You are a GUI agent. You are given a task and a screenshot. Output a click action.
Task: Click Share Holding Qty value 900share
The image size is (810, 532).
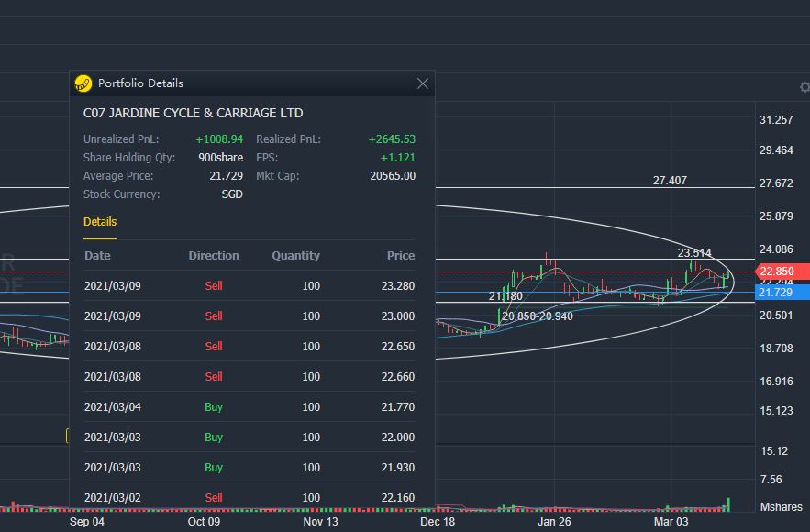[220, 158]
